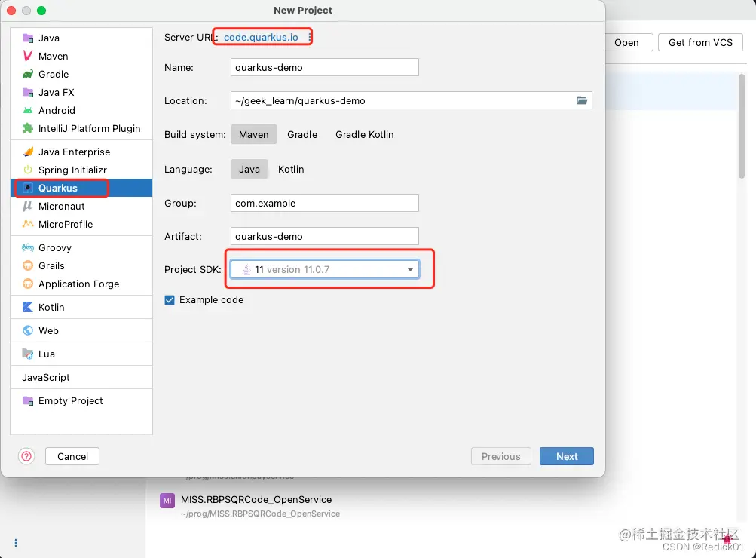Select Grails in the list
This screenshot has height=558, width=756.
tap(81, 265)
